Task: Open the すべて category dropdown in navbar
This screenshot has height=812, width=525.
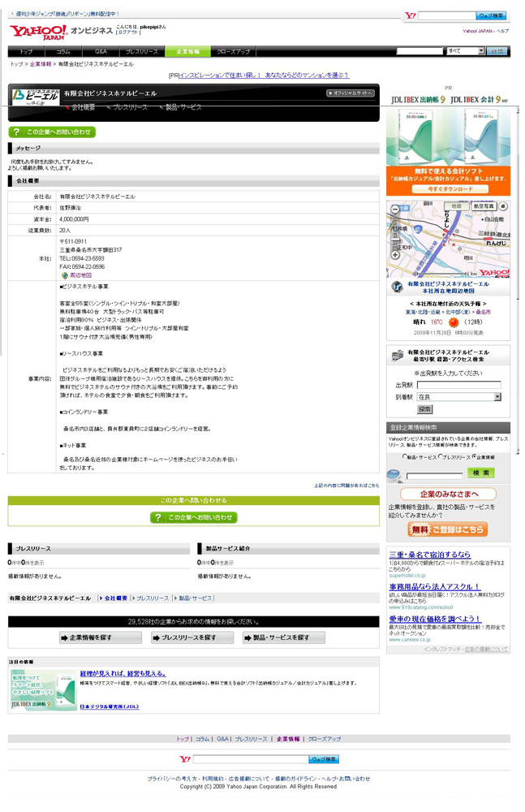Action: tap(466, 50)
